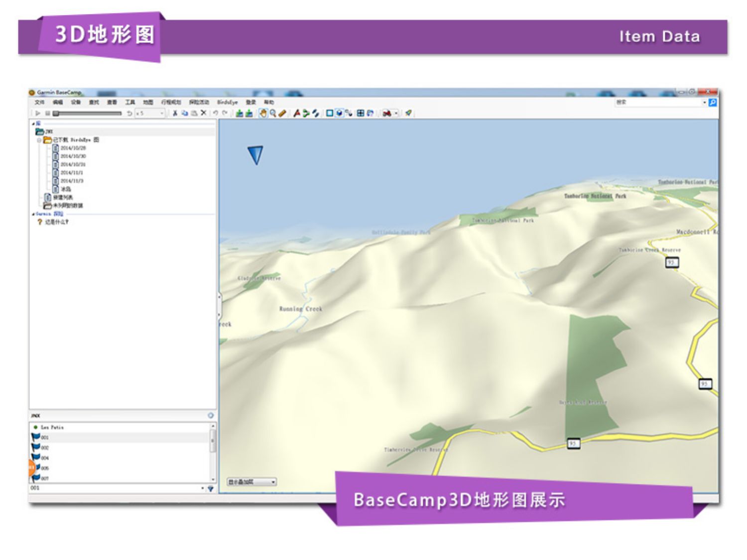This screenshot has height=560, width=747.
Task: Click the copy icon in toolbar
Action: 185,113
